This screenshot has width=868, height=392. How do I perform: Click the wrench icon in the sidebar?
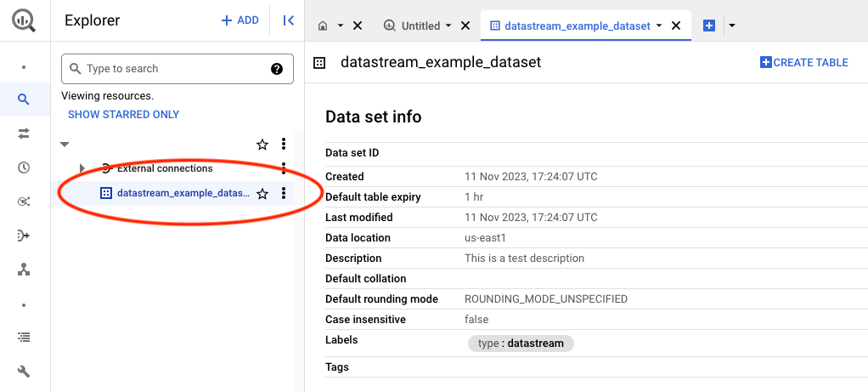click(x=24, y=372)
